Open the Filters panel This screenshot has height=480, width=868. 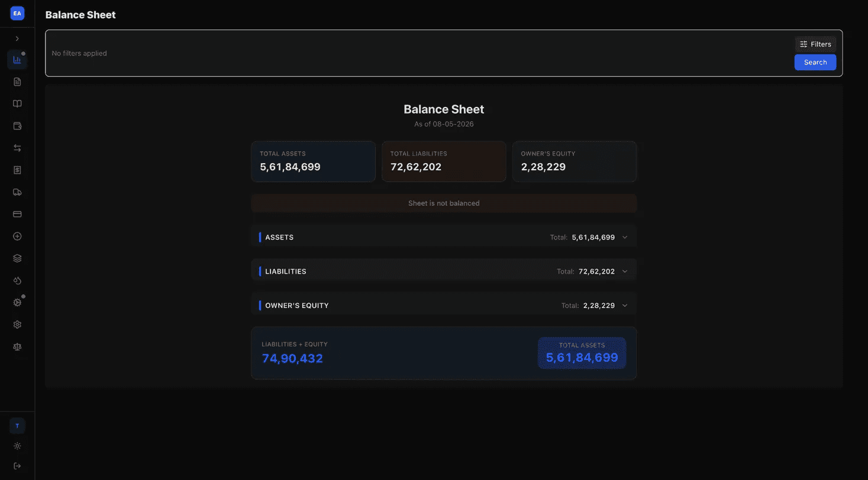(815, 44)
